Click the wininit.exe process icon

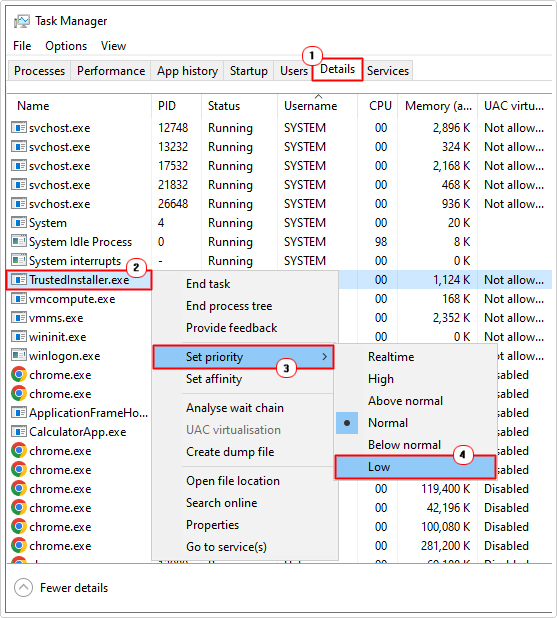19,336
